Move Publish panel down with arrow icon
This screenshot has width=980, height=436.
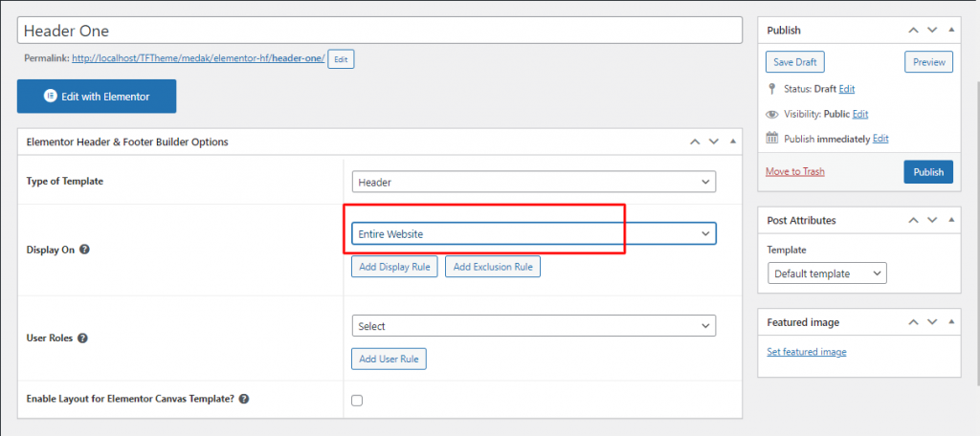tap(932, 31)
